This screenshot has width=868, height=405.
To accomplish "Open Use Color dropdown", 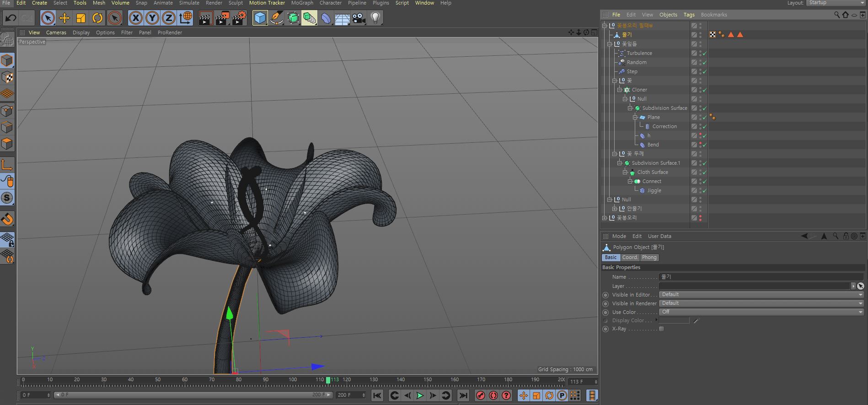I will click(x=761, y=312).
